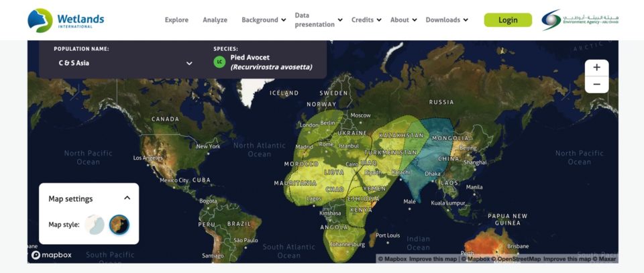Zoom in the map with plus button
The width and height of the screenshot is (644, 273).
click(597, 68)
